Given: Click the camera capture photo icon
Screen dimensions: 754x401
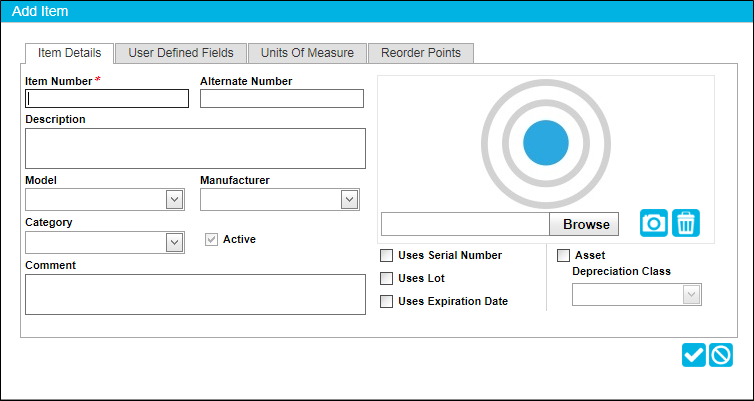Looking at the screenshot, I should [x=653, y=223].
